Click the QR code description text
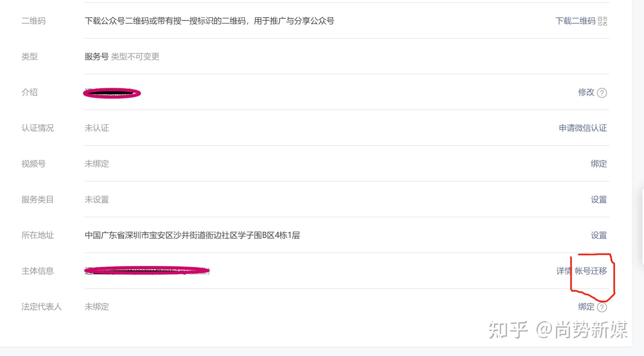This screenshot has width=644, height=356. pos(209,21)
